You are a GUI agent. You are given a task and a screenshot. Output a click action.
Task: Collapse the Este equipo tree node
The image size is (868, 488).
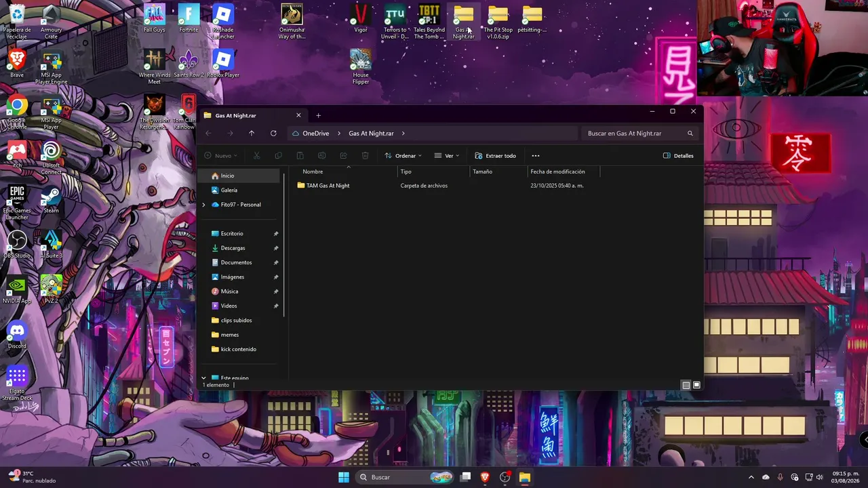[203, 378]
